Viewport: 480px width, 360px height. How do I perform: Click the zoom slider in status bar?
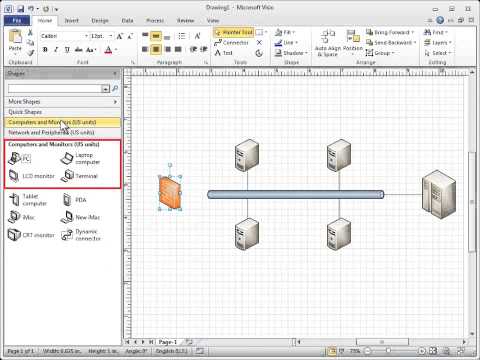[388, 351]
